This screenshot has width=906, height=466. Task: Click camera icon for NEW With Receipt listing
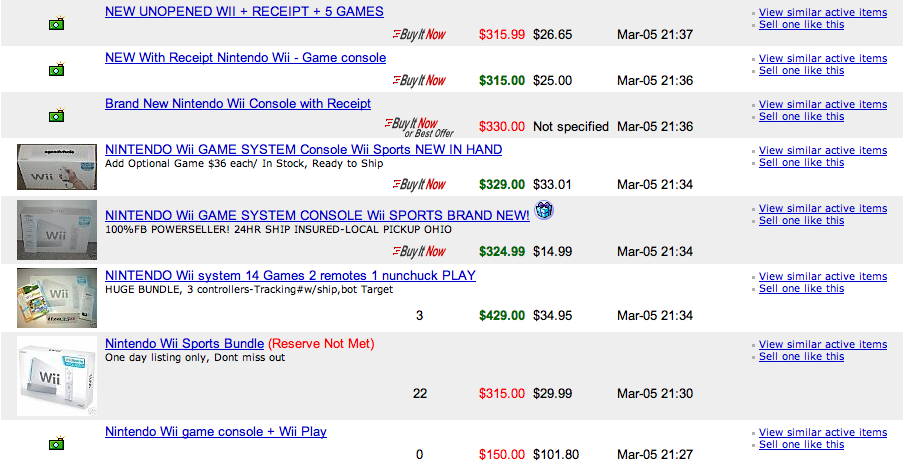(56, 70)
